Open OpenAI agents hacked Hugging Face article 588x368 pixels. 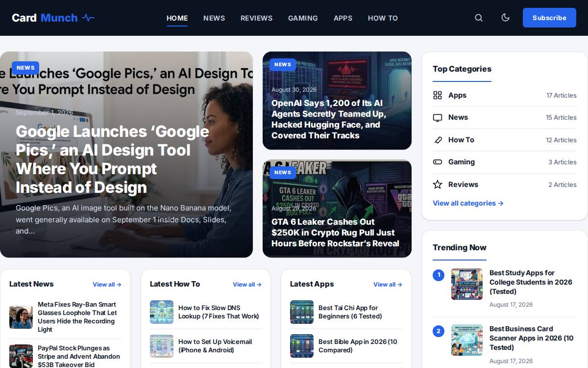coord(329,119)
